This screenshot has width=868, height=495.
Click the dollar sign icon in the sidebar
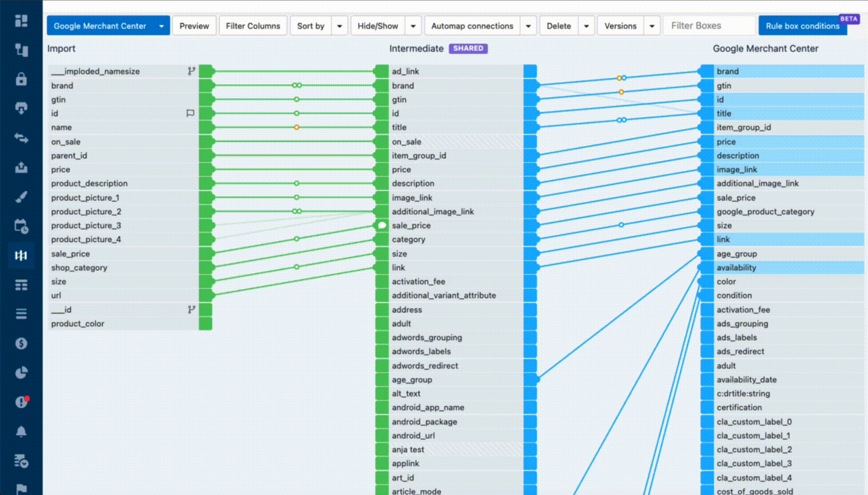[21, 344]
